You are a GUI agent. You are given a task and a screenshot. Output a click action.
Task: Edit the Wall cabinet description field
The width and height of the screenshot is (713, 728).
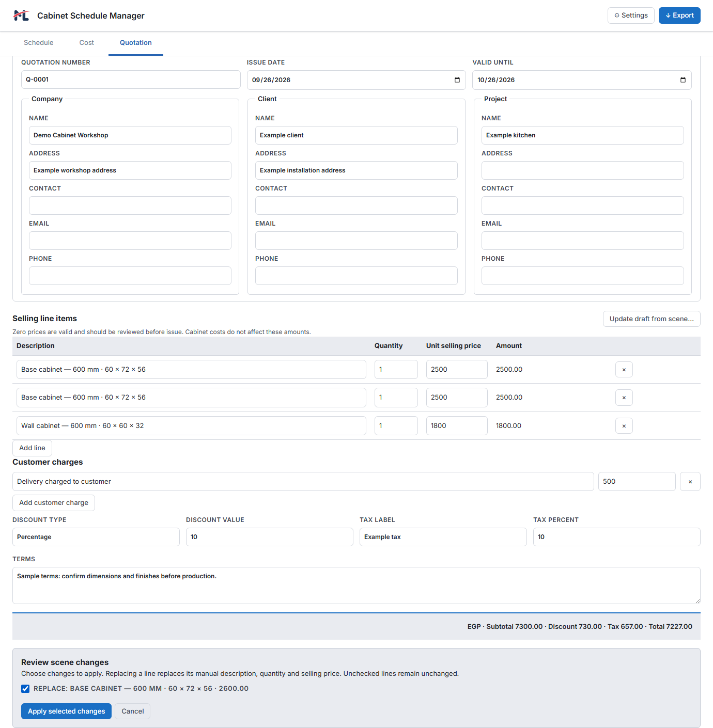point(191,426)
